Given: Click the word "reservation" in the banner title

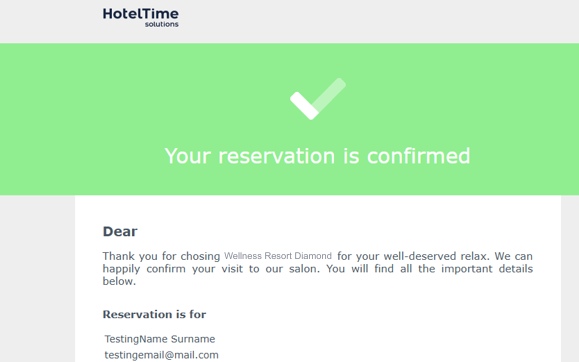Looking at the screenshot, I should click(x=277, y=156).
